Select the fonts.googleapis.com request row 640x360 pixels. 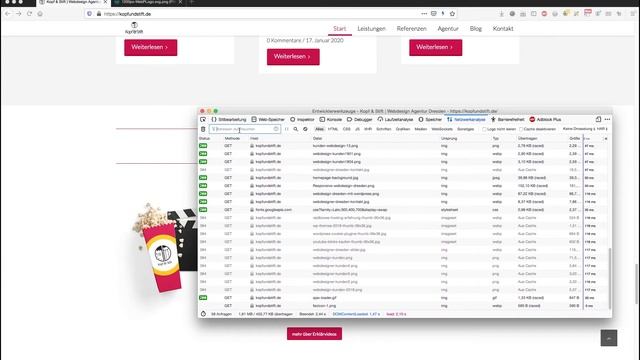pos(403,210)
